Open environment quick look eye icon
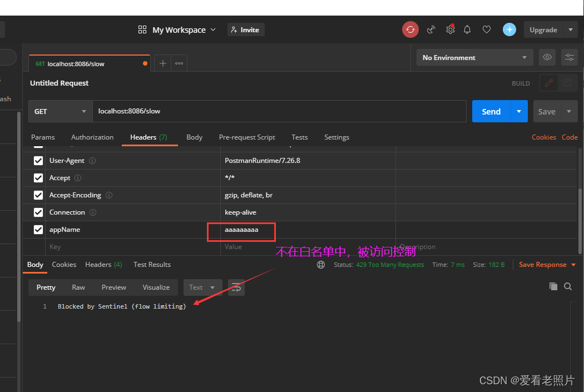The height and width of the screenshot is (392, 584). click(x=547, y=57)
